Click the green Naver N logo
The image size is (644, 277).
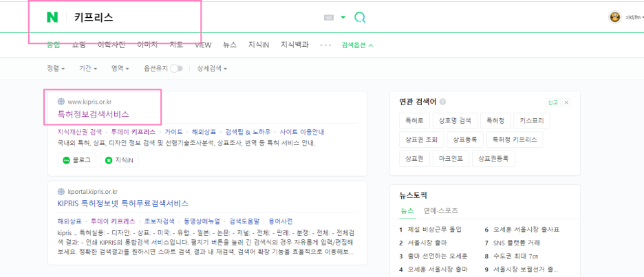click(x=52, y=17)
